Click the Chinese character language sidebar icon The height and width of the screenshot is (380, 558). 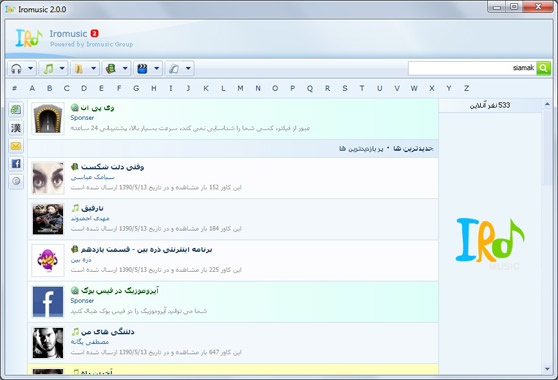coord(16,128)
